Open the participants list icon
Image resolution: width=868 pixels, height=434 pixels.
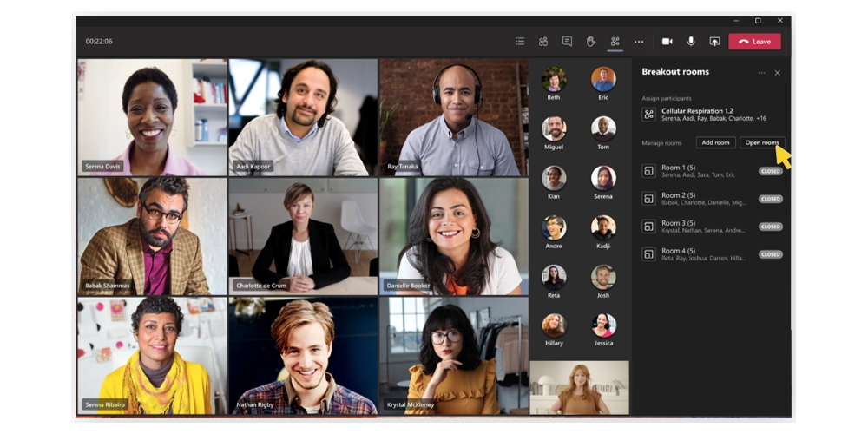point(519,42)
